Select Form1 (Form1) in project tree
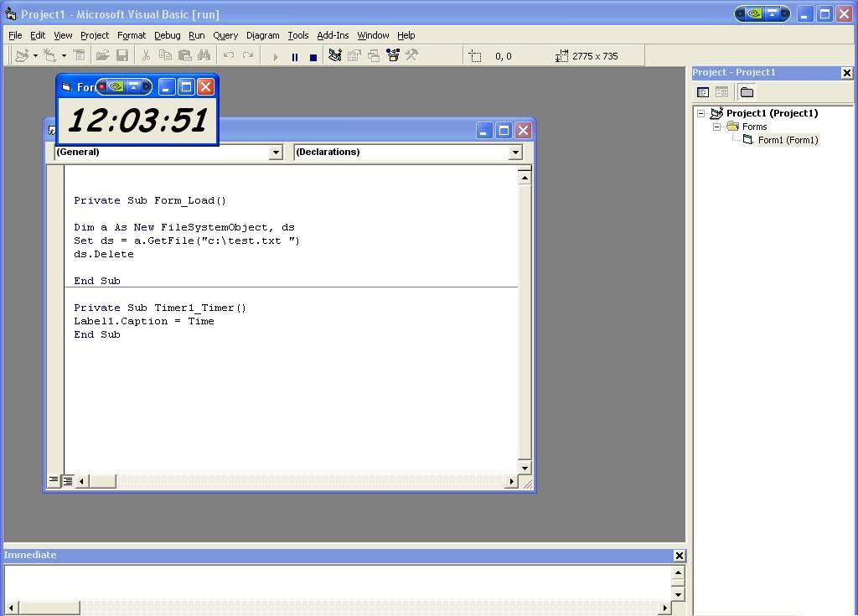This screenshot has height=616, width=858. coord(788,140)
